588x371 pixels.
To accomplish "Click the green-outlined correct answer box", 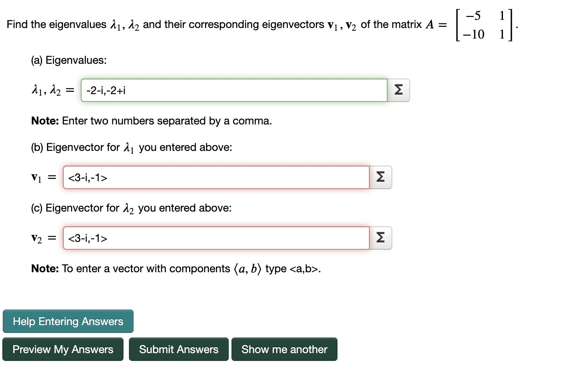I will pos(233,90).
